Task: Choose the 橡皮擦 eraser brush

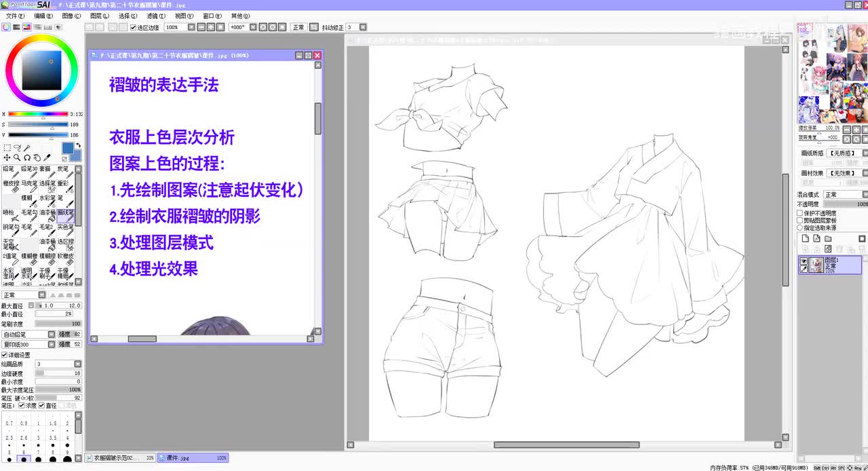Action: [10, 187]
